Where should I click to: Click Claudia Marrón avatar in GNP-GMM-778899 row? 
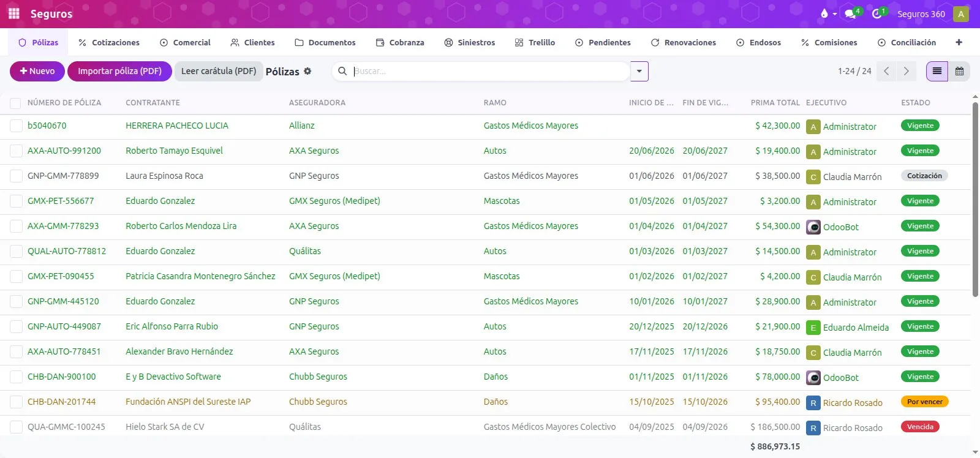813,177
